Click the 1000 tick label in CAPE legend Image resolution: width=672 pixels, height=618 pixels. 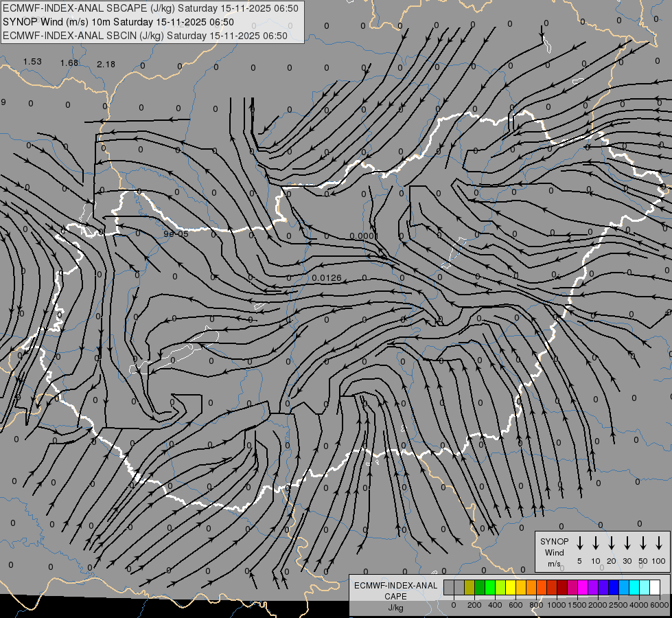tap(557, 605)
